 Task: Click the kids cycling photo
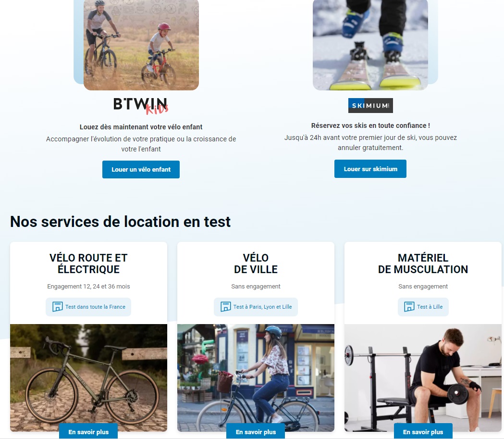[141, 45]
